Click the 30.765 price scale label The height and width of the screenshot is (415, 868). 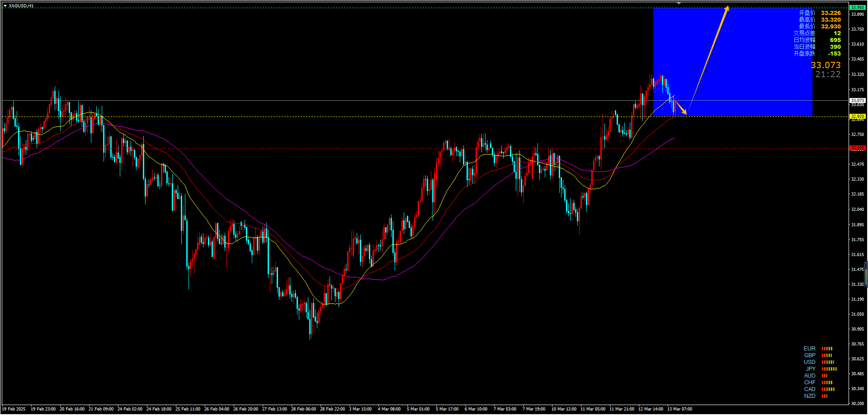[858, 344]
